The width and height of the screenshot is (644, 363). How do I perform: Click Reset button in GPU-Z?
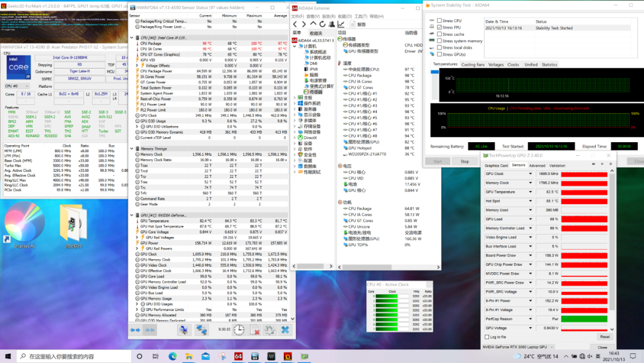click(x=605, y=337)
